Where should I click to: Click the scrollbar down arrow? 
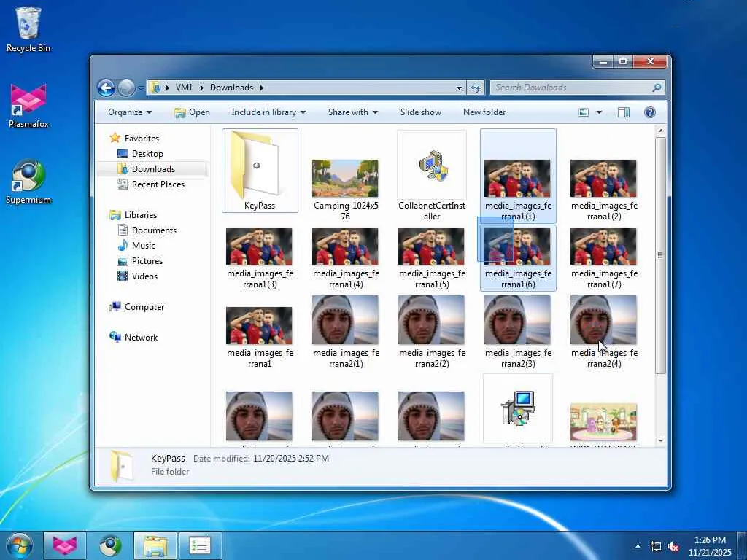pyautogui.click(x=660, y=440)
